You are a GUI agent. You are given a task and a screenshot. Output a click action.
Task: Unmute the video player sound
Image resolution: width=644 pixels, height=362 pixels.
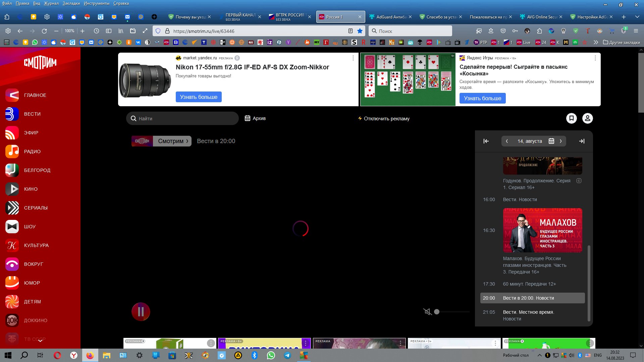[427, 312]
